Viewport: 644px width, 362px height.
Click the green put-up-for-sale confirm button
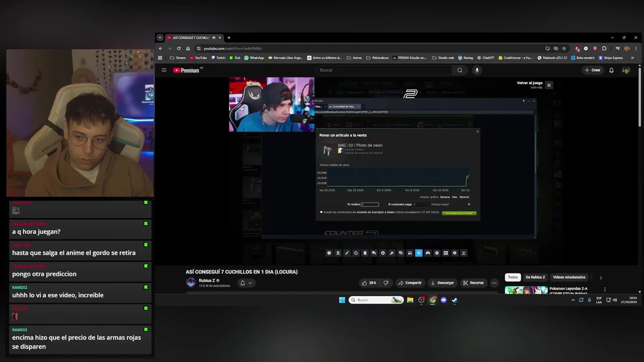459,213
